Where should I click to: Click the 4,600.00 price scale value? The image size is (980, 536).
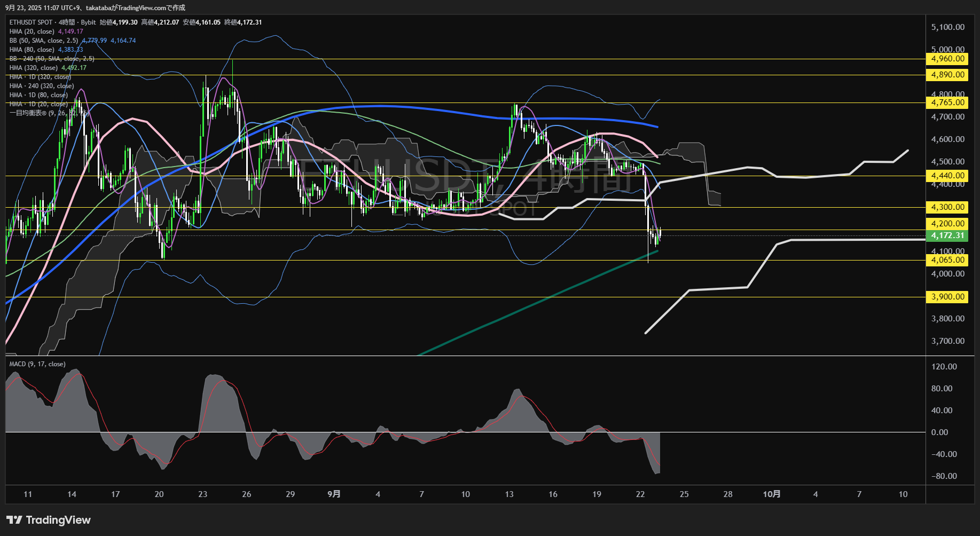point(948,139)
